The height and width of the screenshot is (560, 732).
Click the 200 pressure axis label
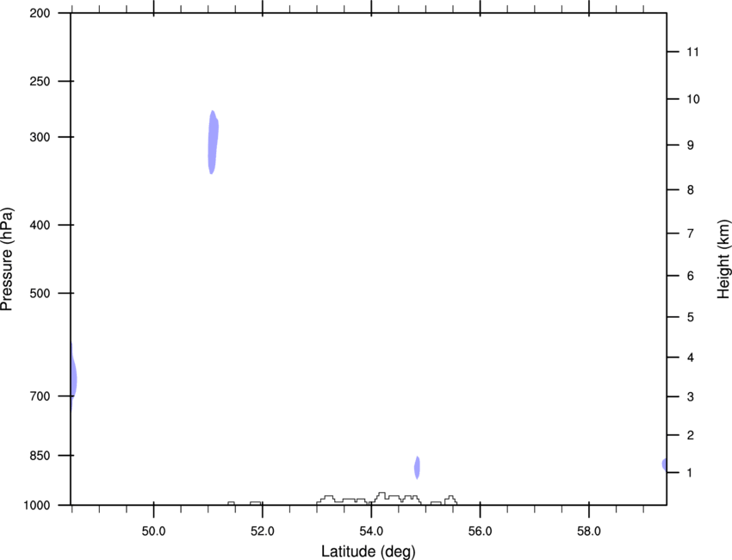pos(40,13)
